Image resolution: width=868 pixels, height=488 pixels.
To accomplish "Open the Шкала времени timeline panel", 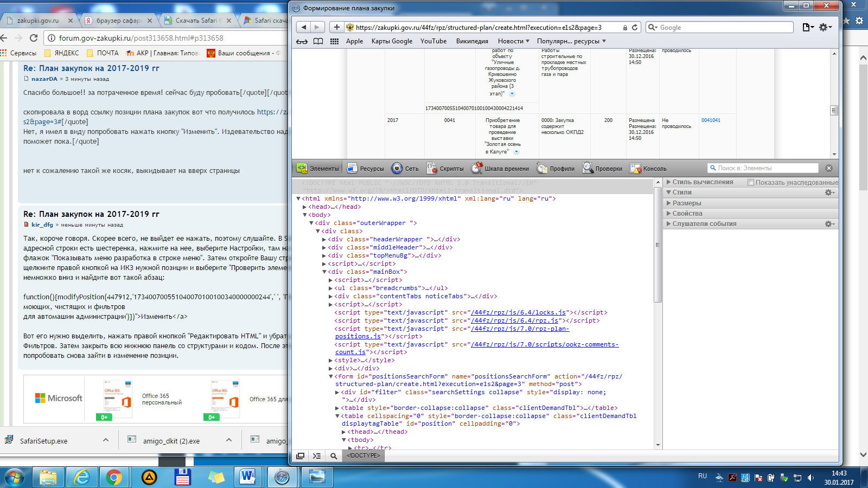I will click(500, 169).
